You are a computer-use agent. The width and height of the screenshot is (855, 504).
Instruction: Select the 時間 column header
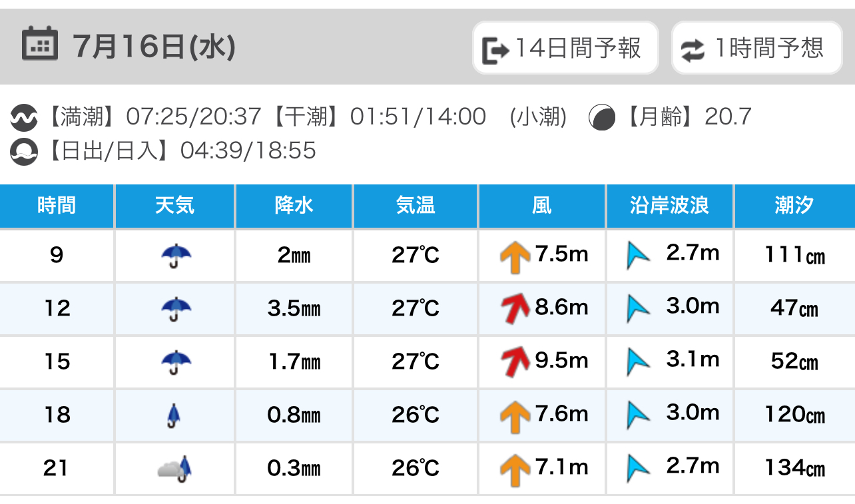[x=57, y=206]
